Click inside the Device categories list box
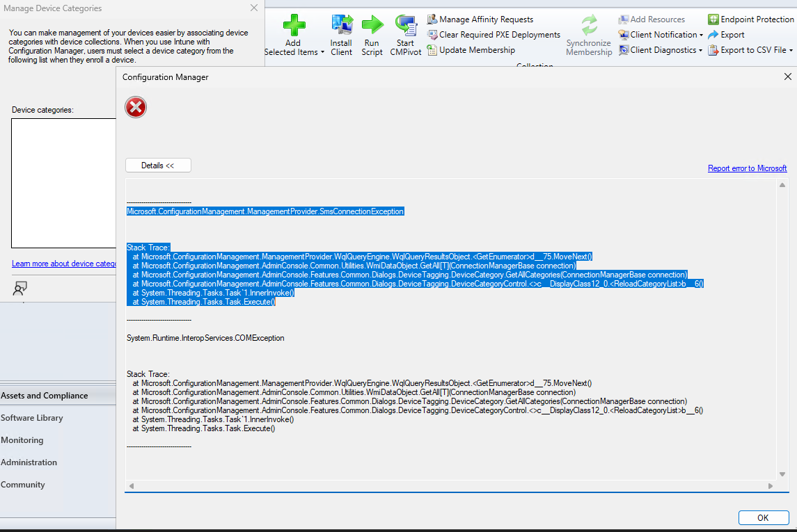Viewport: 797px width, 532px height. tap(63, 184)
